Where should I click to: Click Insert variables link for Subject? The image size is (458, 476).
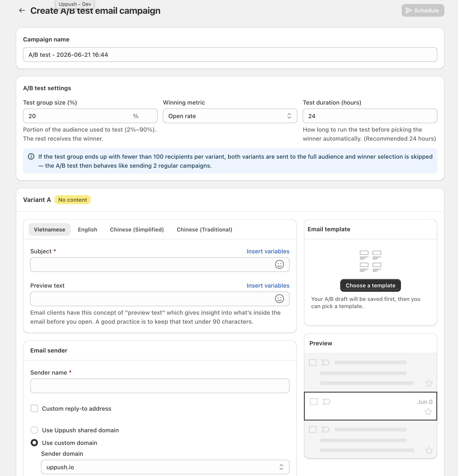click(268, 251)
